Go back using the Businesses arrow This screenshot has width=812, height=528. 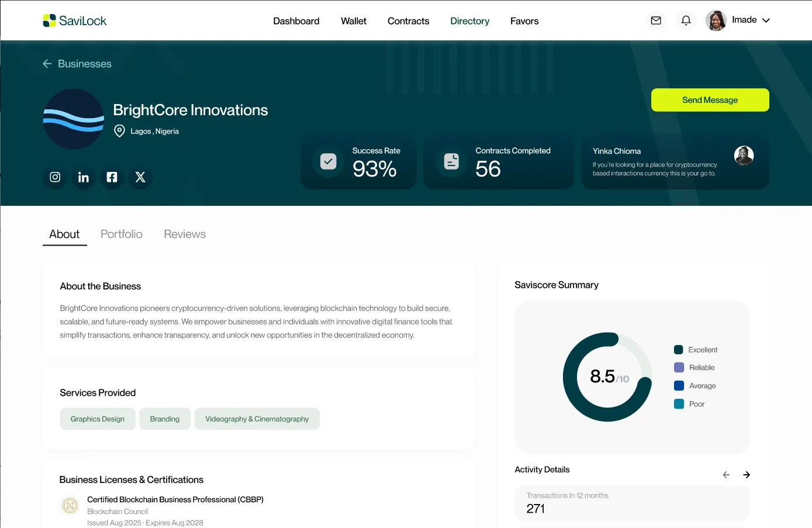[47, 63]
